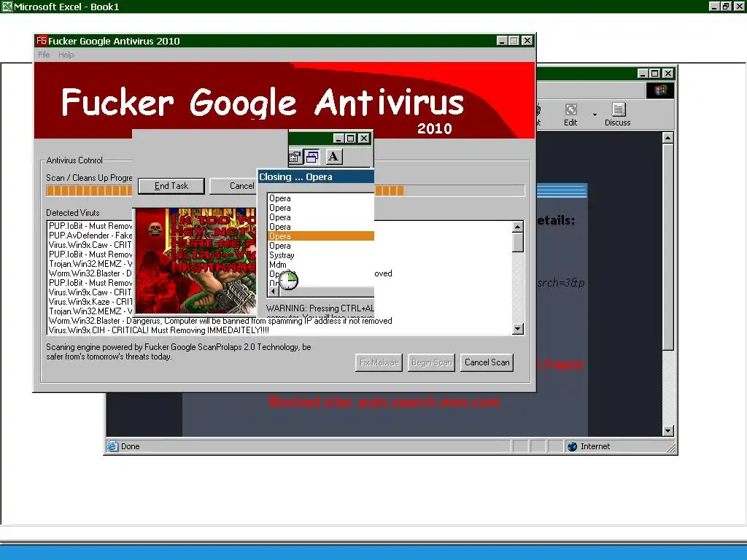Click the Internet zone status text

pos(595,446)
